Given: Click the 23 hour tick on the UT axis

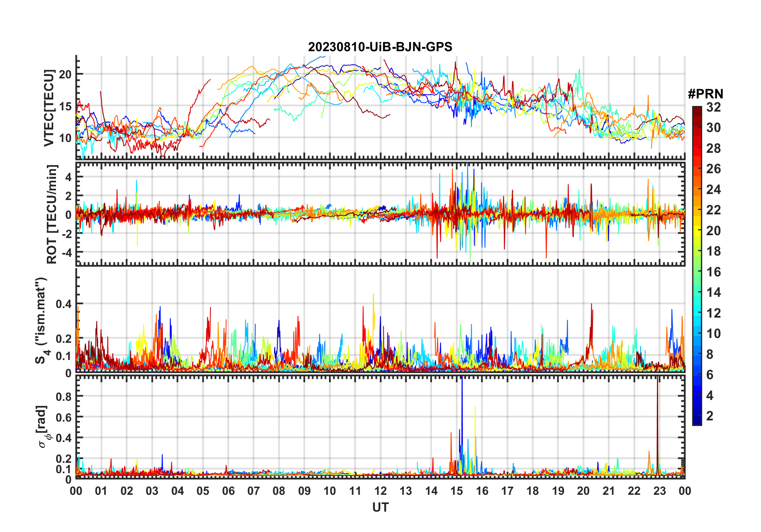Looking at the screenshot, I should (659, 491).
